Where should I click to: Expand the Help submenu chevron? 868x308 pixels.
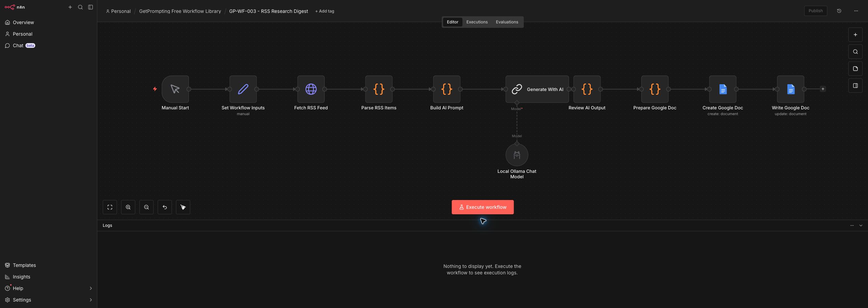pyautogui.click(x=91, y=288)
